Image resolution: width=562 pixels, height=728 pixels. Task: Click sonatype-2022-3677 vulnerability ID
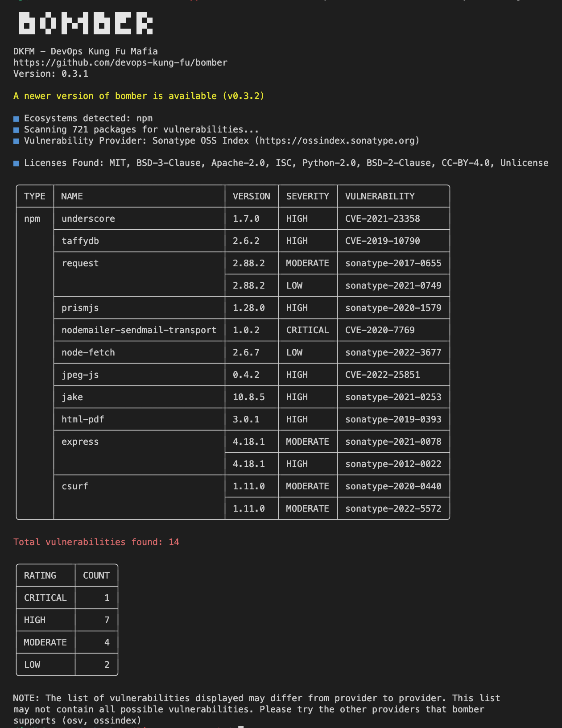click(x=393, y=352)
